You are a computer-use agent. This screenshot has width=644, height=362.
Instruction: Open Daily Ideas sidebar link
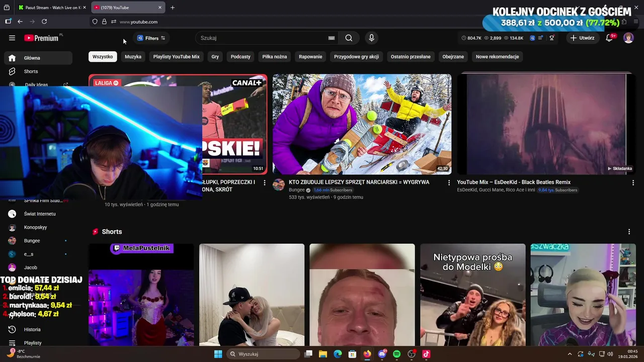pos(38,84)
